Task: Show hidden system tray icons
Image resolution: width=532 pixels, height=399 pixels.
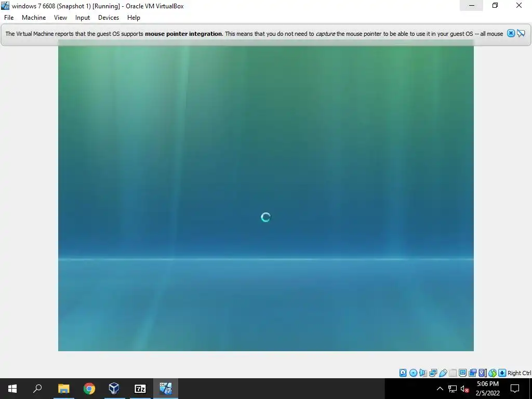Action: [440, 389]
